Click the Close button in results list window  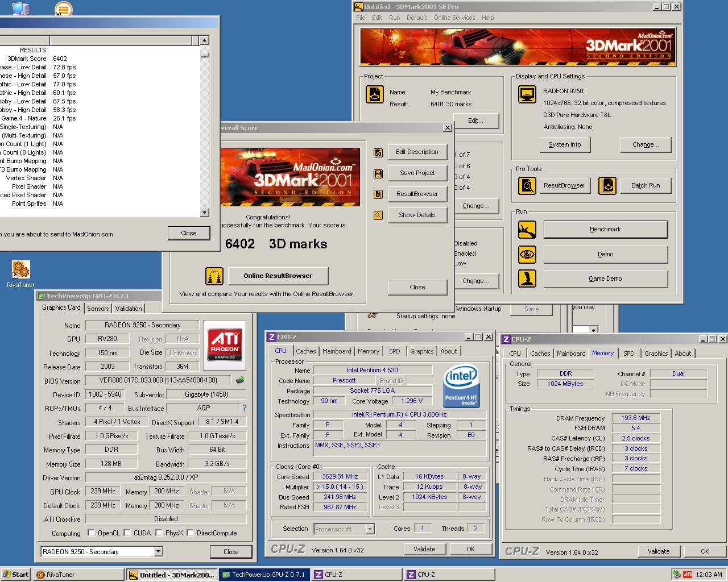point(189,233)
